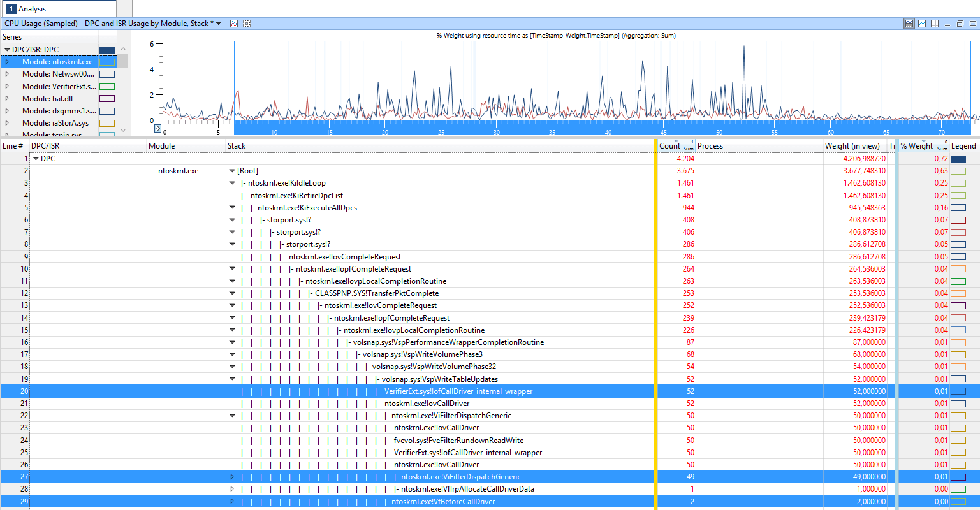Collapse CLASSPNP.SYS!TransferPktComplete node
This screenshot has width=980, height=510.
232,293
